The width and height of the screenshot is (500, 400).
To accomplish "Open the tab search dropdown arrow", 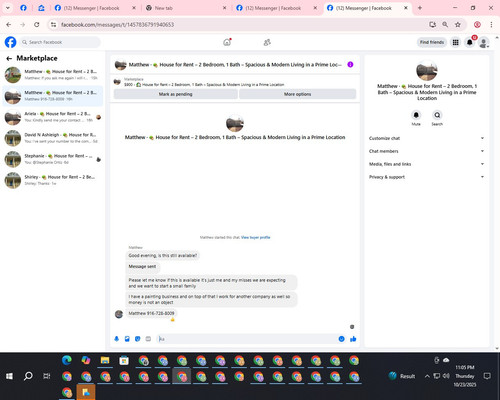I will tap(8, 8).
